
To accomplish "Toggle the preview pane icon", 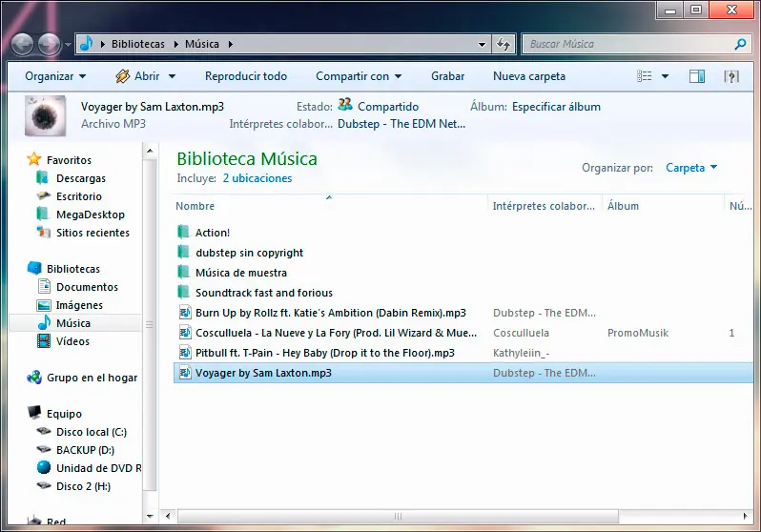I will (697, 76).
